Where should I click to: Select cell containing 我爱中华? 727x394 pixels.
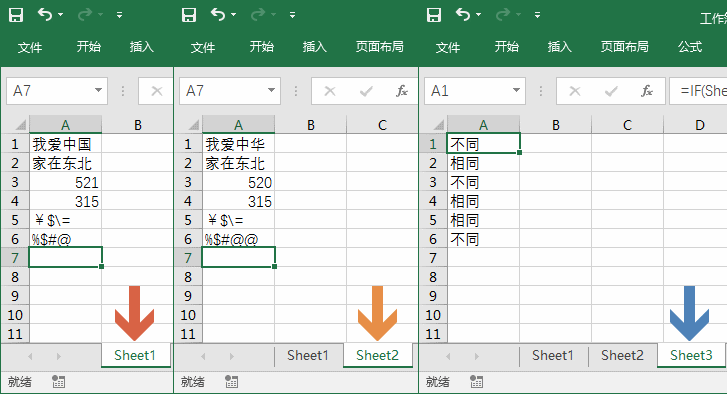click(238, 144)
